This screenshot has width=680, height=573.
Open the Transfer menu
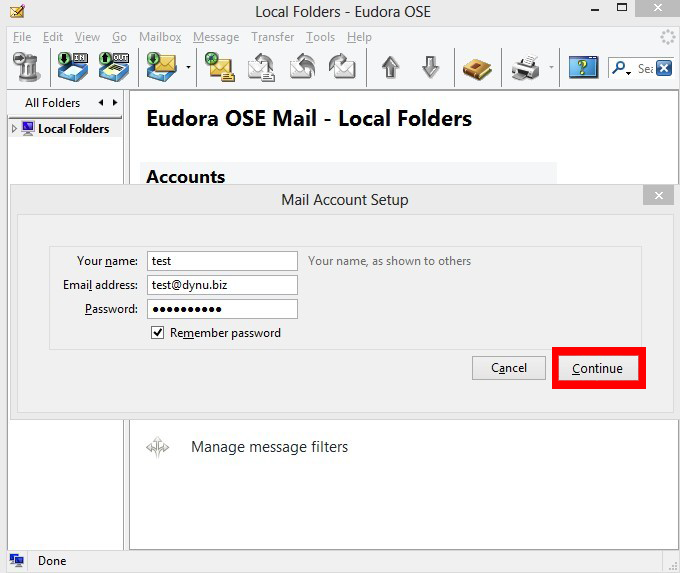(x=272, y=37)
